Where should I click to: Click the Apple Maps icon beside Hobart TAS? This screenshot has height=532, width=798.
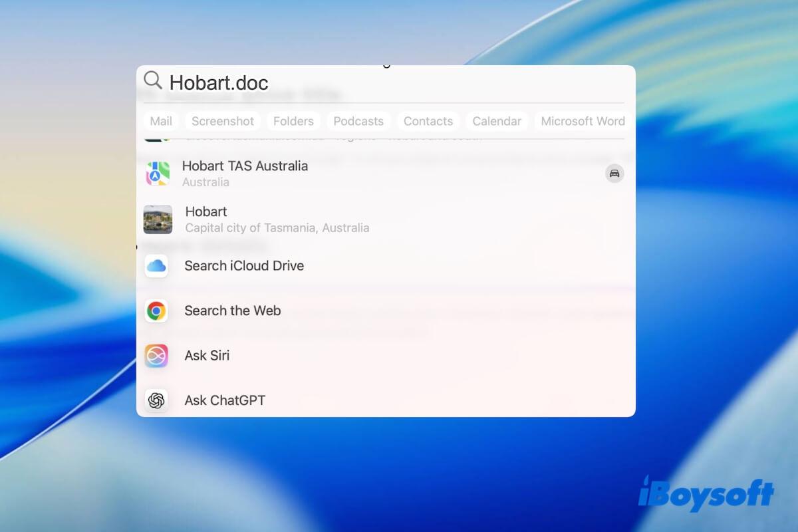(x=157, y=174)
